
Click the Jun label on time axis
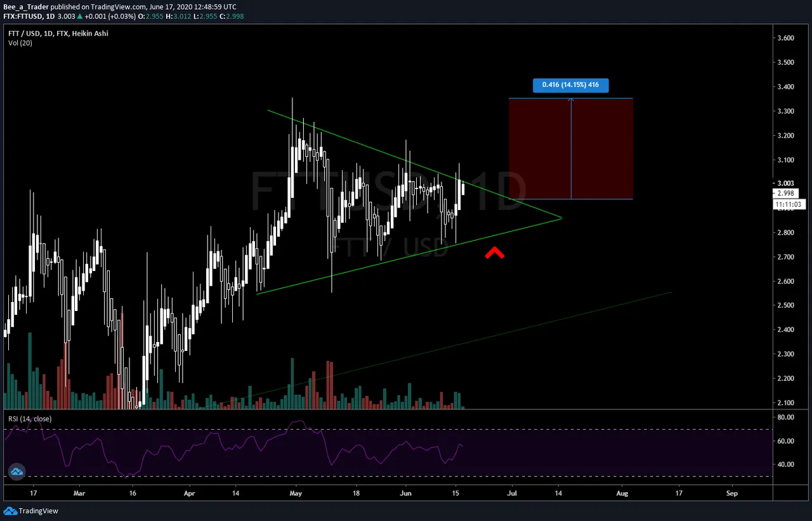[x=405, y=492]
